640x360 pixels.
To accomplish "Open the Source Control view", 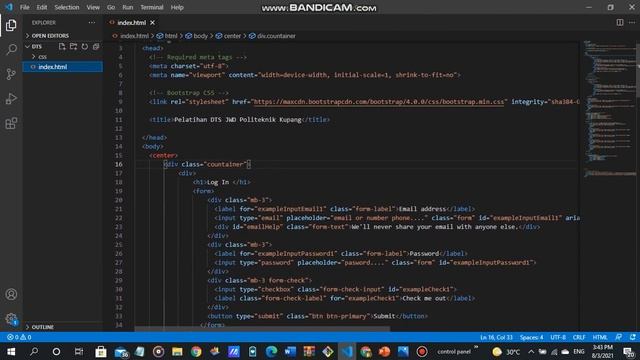I will (11, 74).
